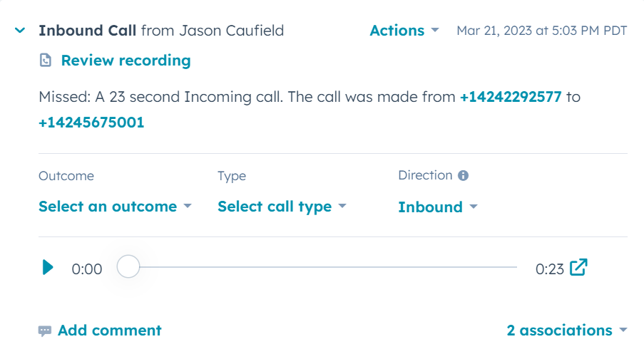
Task: Click the recording document icon
Action: coord(46,61)
